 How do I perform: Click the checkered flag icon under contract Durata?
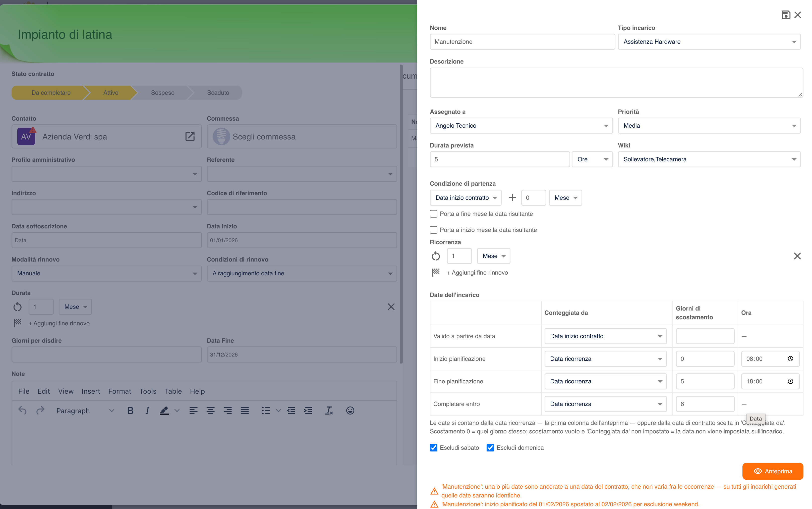tap(18, 323)
